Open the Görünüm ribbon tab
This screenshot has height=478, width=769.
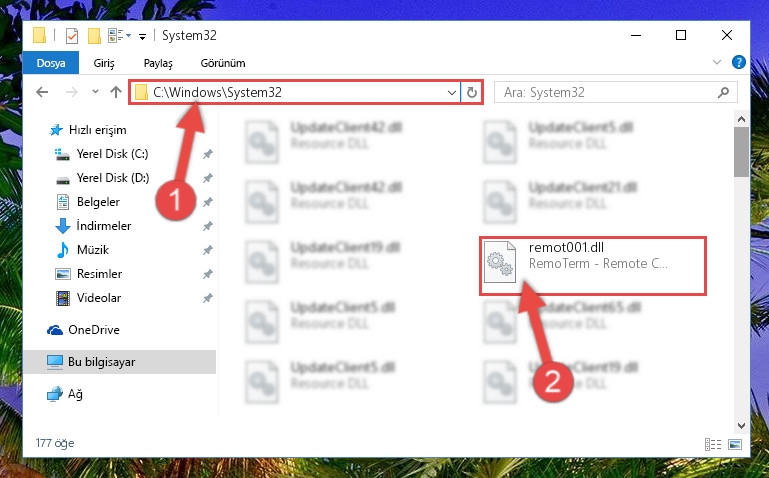click(x=223, y=63)
